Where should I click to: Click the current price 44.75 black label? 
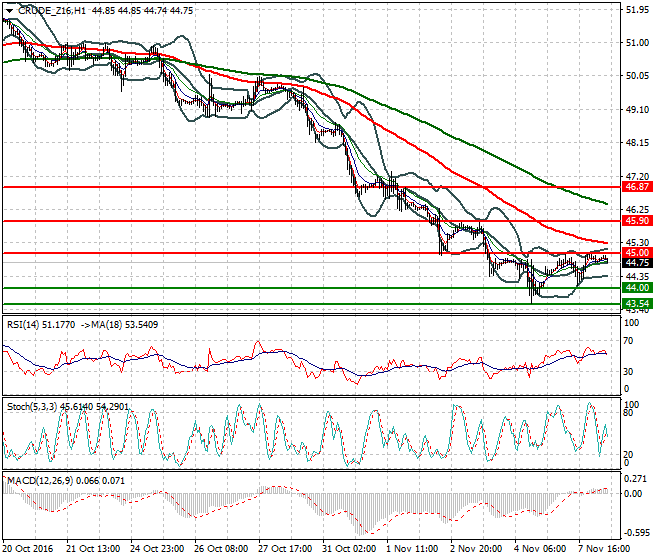[637, 263]
